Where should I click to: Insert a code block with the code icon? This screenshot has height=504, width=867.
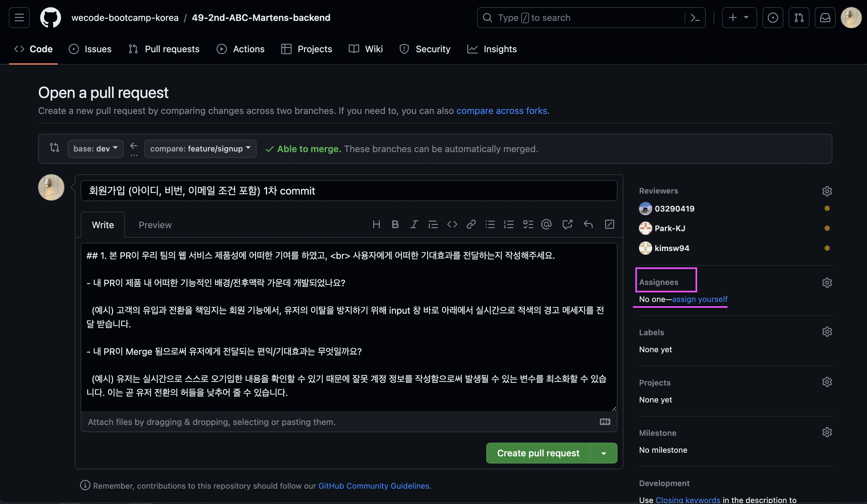pos(452,225)
